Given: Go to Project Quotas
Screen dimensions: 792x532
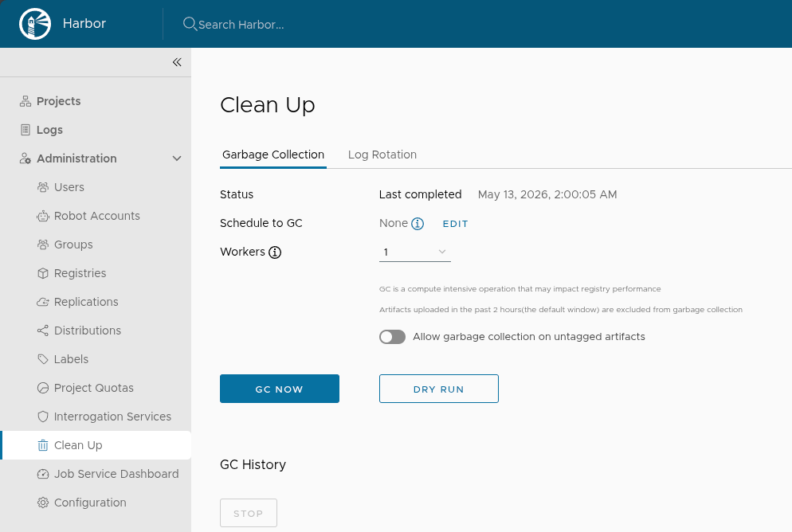Looking at the screenshot, I should point(96,388).
